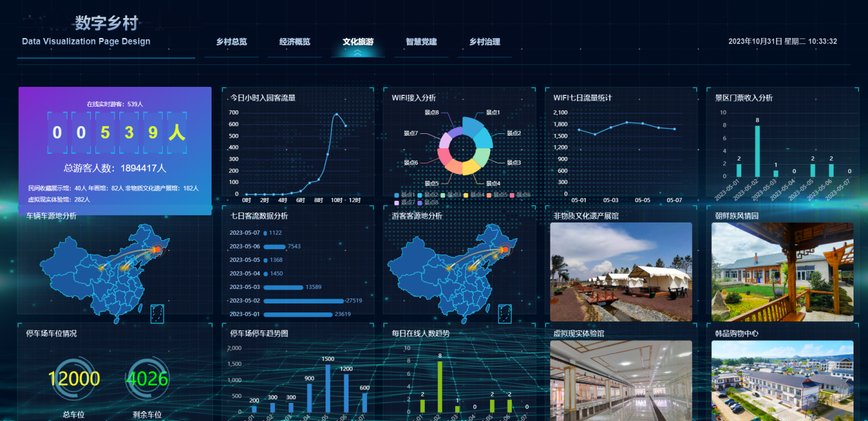The width and height of the screenshot is (868, 421).
Task: Go to the 智慧党建 tab
Action: tap(421, 42)
